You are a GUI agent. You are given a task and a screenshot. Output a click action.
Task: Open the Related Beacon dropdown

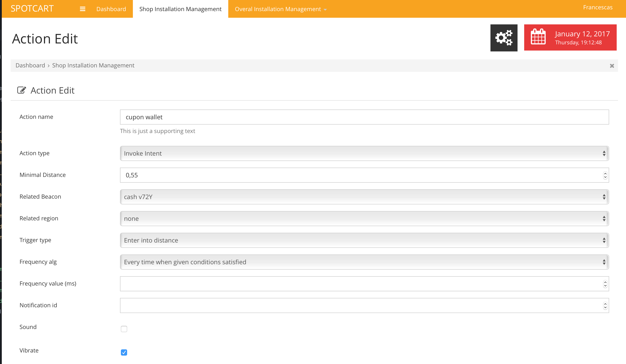pos(364,197)
